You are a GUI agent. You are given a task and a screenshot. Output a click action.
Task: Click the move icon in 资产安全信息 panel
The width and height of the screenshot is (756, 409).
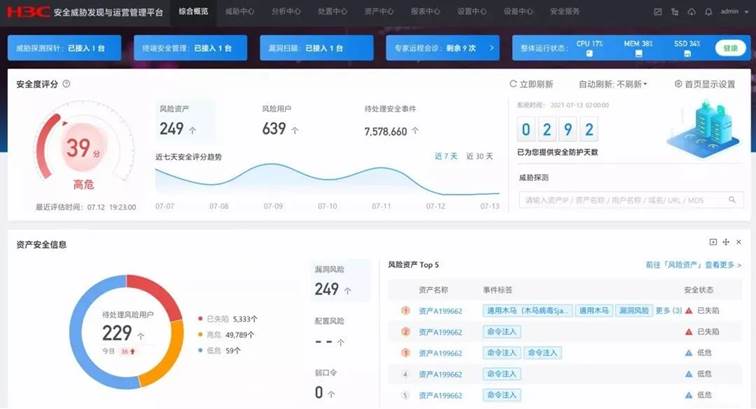tap(726, 242)
